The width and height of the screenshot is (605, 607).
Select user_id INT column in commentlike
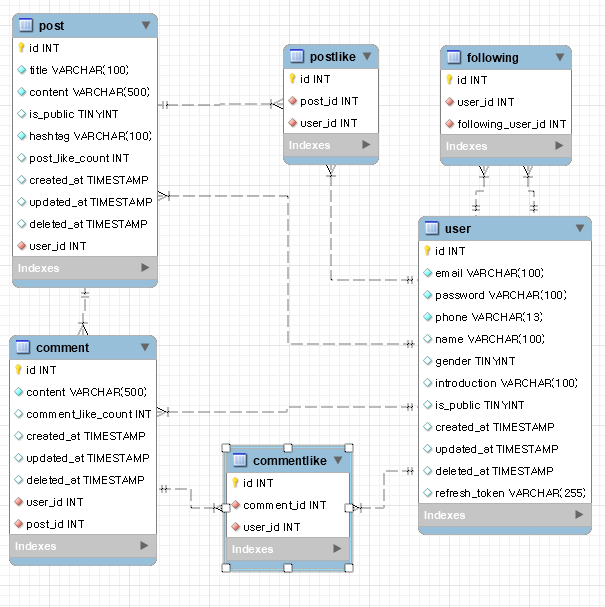(288, 527)
